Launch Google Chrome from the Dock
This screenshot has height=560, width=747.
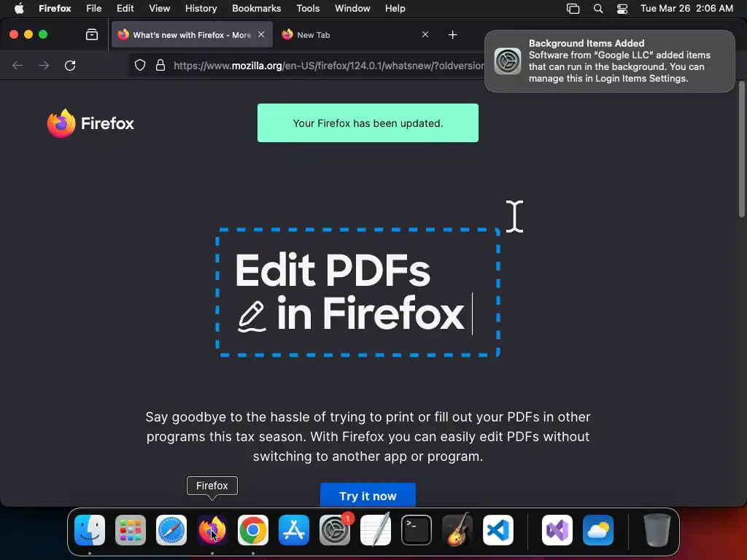click(x=253, y=530)
